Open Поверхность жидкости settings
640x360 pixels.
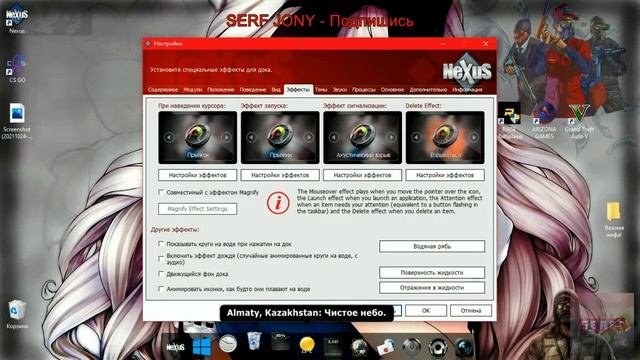[432, 272]
